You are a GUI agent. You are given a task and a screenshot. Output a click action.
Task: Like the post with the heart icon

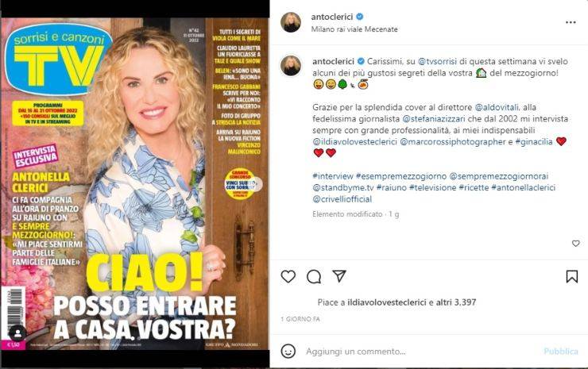click(288, 276)
